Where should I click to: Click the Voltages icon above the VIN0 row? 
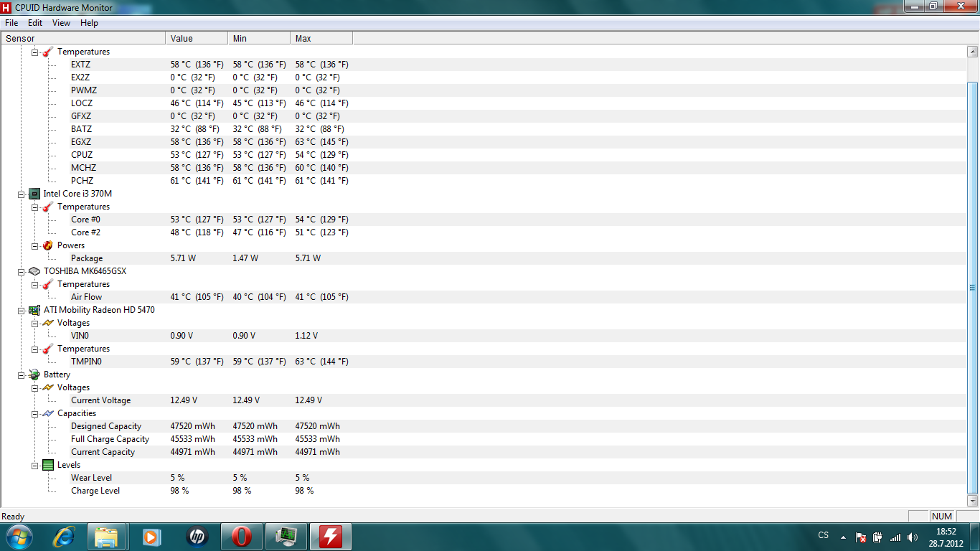pos(48,323)
